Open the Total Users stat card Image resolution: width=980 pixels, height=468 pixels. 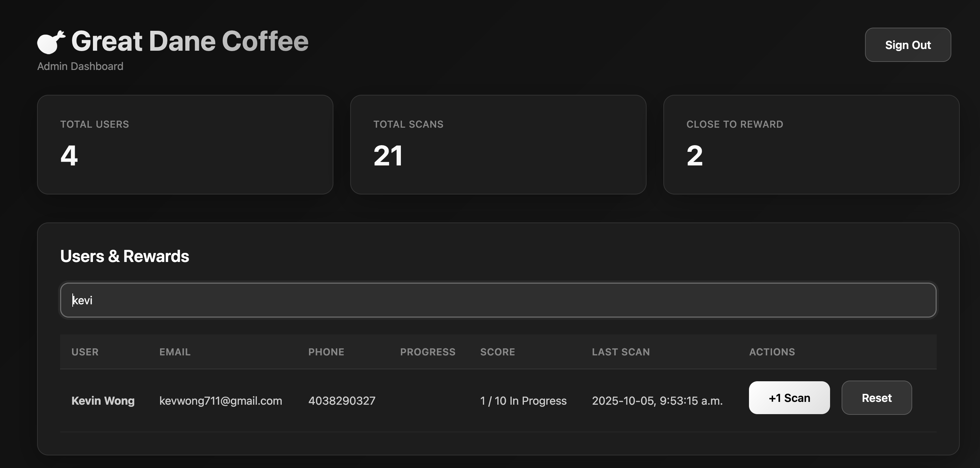(x=185, y=145)
